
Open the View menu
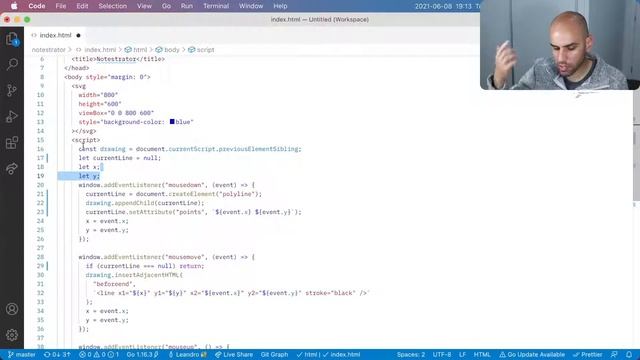pos(144,6)
